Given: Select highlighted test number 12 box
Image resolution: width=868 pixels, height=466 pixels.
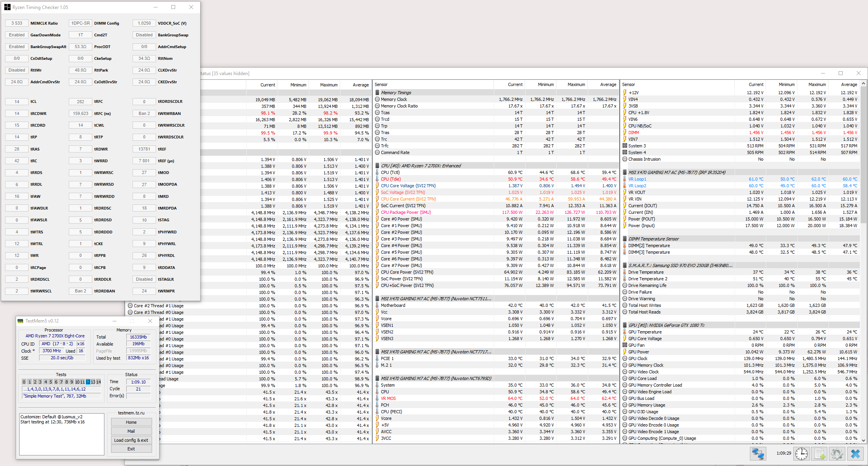Looking at the screenshot, I should (88, 382).
